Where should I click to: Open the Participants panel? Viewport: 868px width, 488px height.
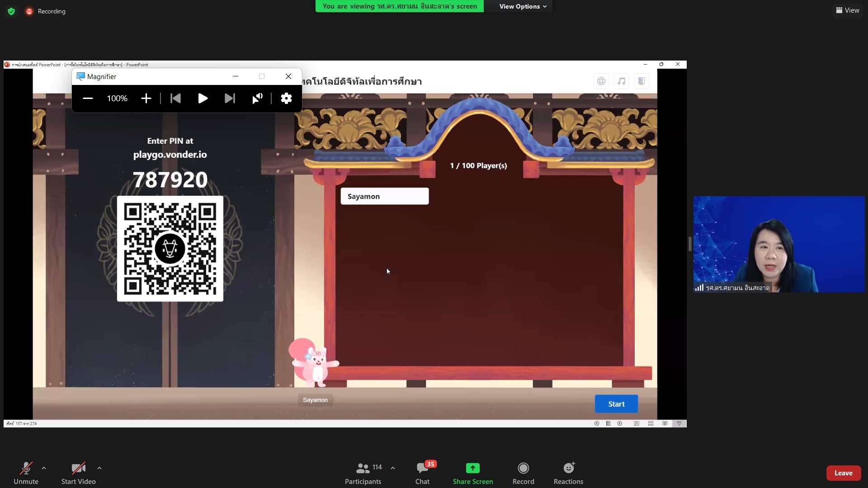363,473
